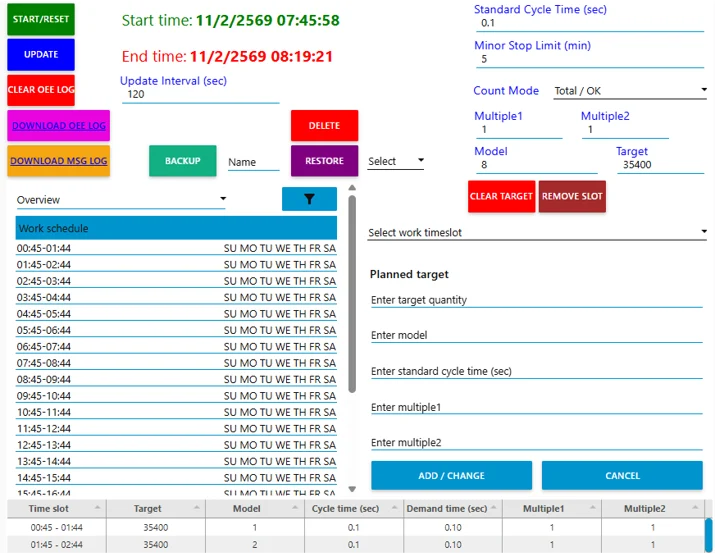Open the Select dropdown beside RESTORE
This screenshot has height=553, width=715.
click(396, 161)
